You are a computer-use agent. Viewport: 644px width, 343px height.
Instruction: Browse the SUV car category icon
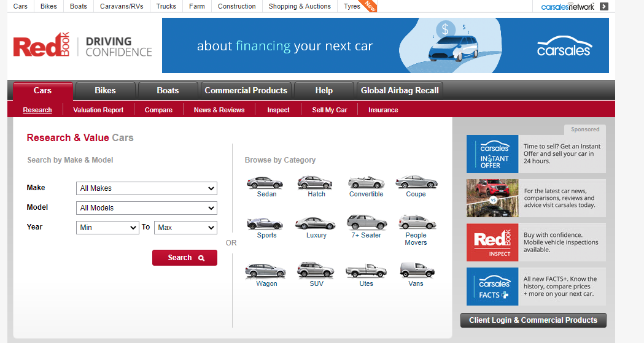coord(316,270)
